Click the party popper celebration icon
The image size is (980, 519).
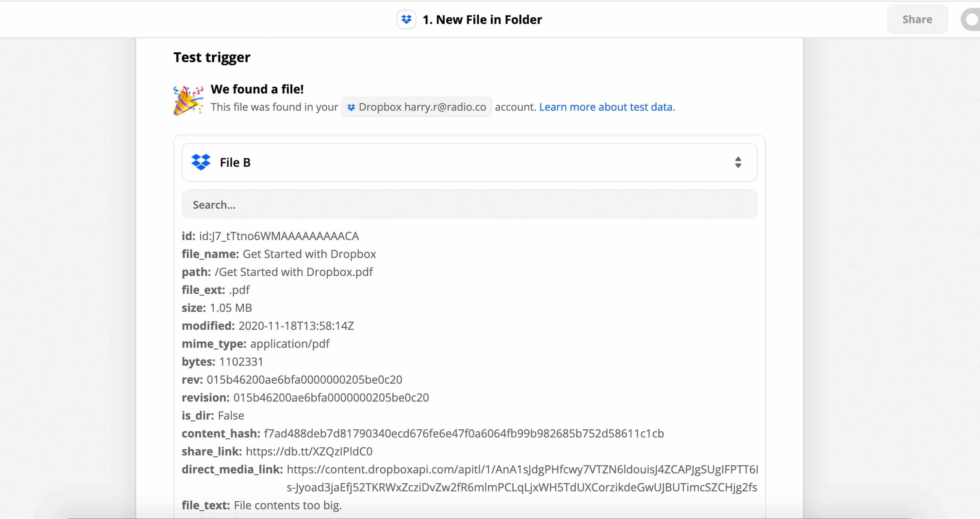pos(187,100)
